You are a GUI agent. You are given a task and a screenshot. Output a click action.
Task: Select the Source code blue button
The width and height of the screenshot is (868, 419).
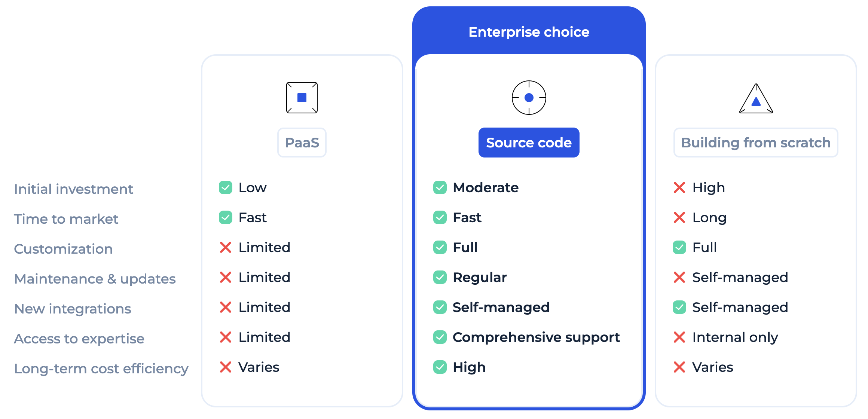529,143
